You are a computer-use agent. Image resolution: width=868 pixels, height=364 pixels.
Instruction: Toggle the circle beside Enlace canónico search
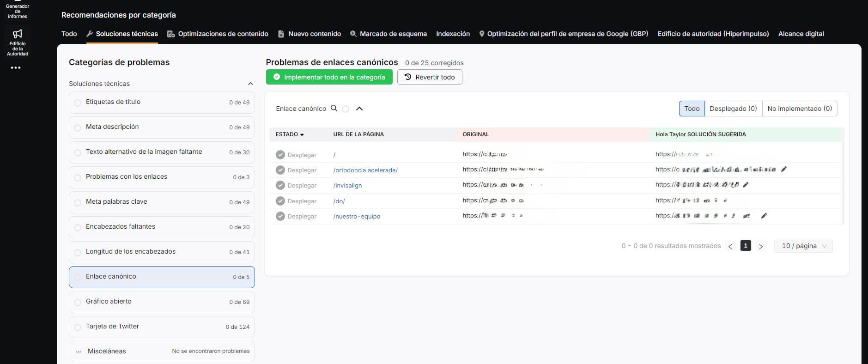pyautogui.click(x=346, y=109)
